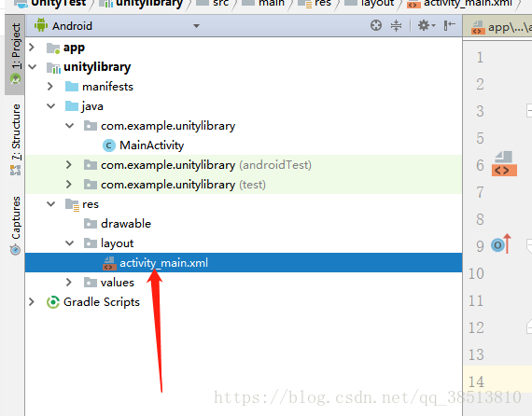Select the MainActivity class
This screenshot has height=416, width=532.
[x=151, y=146]
